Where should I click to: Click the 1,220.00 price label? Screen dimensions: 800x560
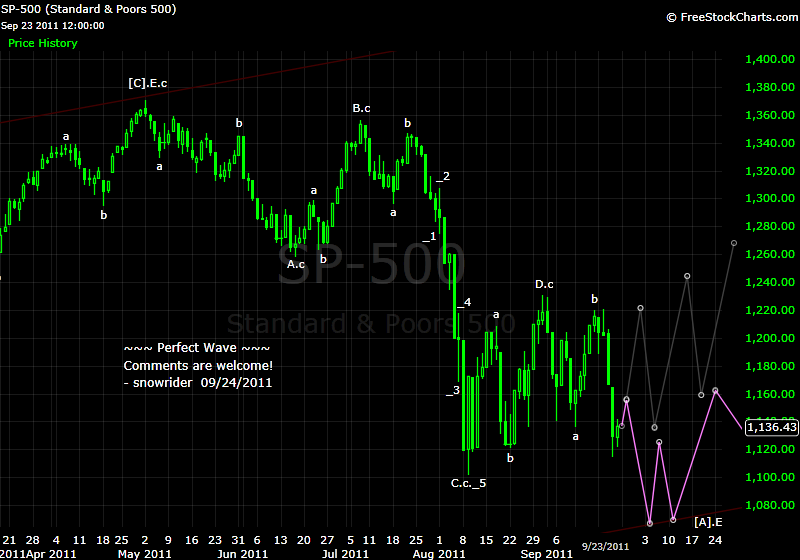pyautogui.click(x=770, y=310)
